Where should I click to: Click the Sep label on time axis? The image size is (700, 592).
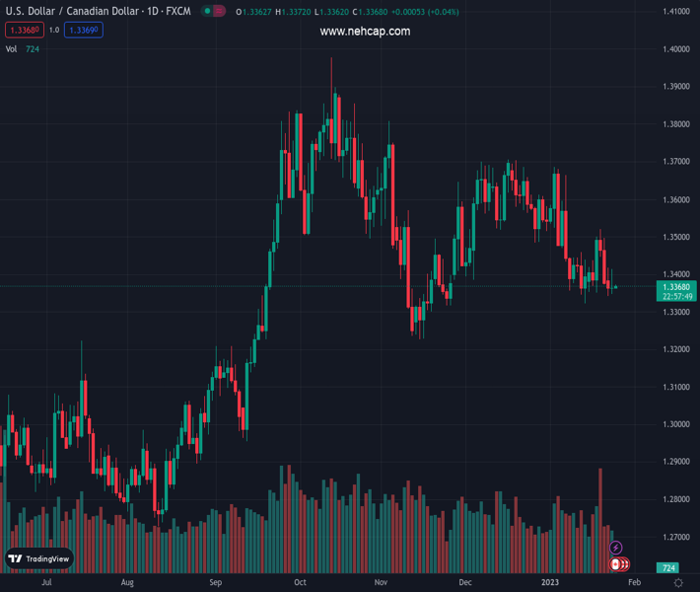click(216, 582)
